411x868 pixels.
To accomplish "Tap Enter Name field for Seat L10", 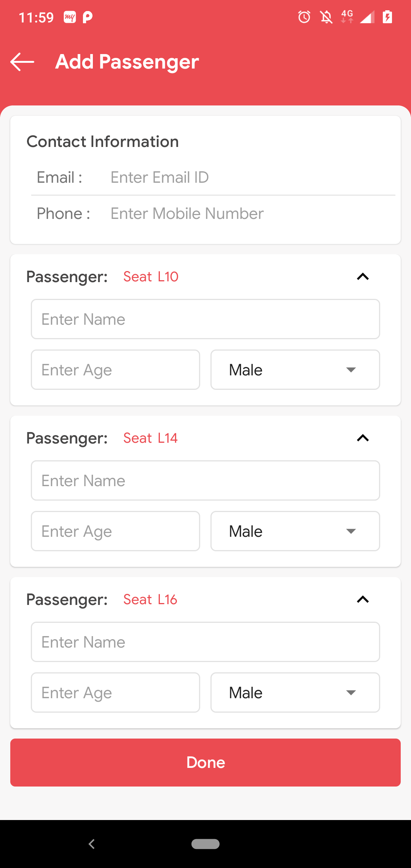I will click(x=205, y=319).
